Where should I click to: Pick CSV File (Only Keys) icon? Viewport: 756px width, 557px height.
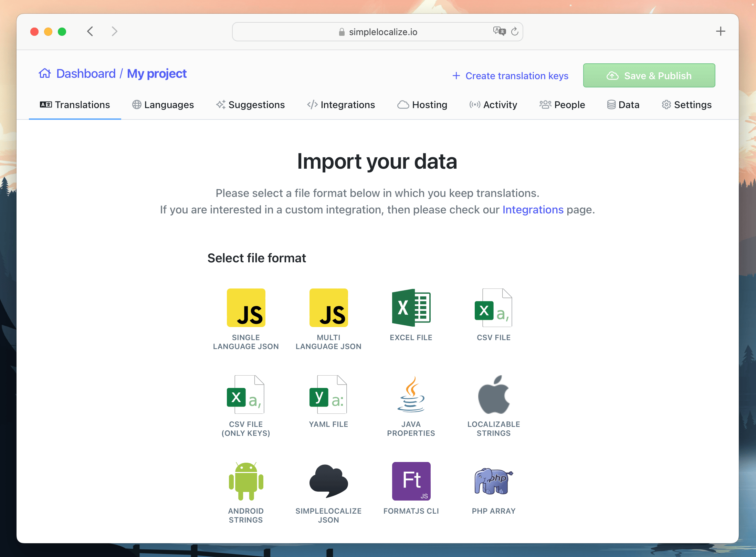[x=245, y=395]
